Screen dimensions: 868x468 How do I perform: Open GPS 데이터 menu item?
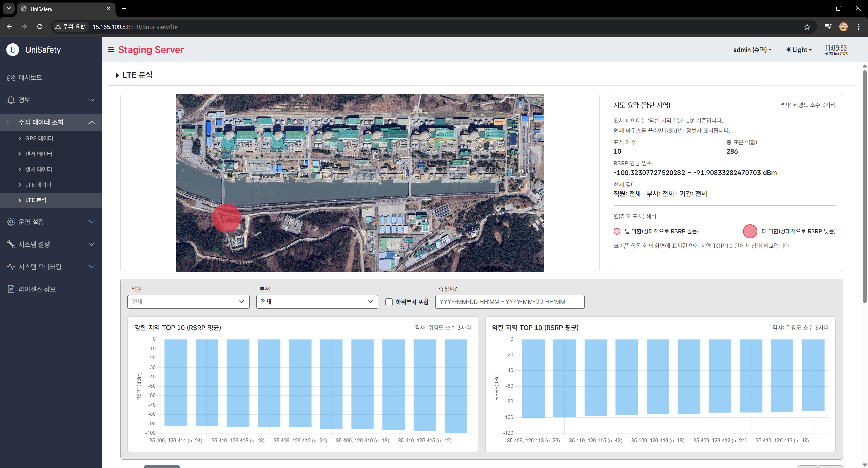click(x=39, y=138)
